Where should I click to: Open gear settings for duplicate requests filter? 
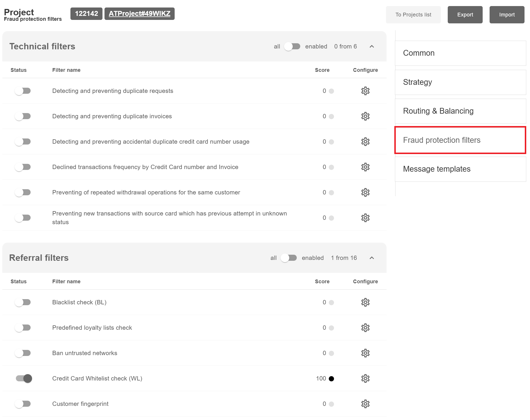click(x=365, y=91)
